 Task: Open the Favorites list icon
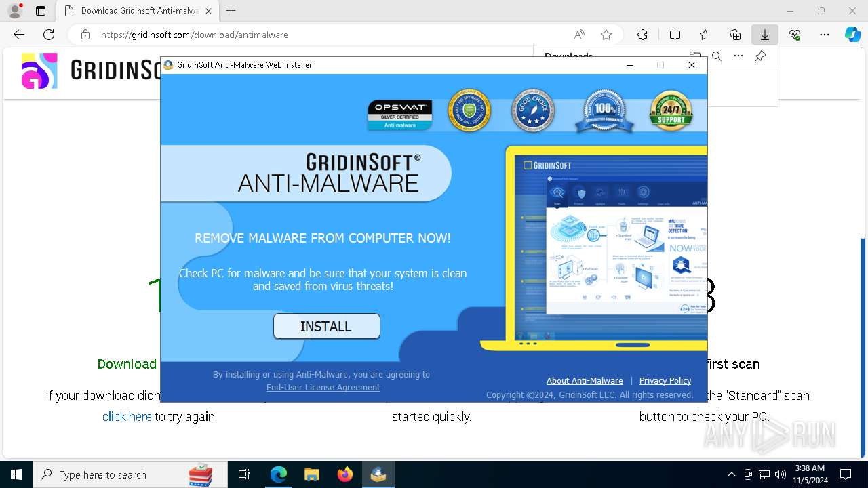[705, 35]
